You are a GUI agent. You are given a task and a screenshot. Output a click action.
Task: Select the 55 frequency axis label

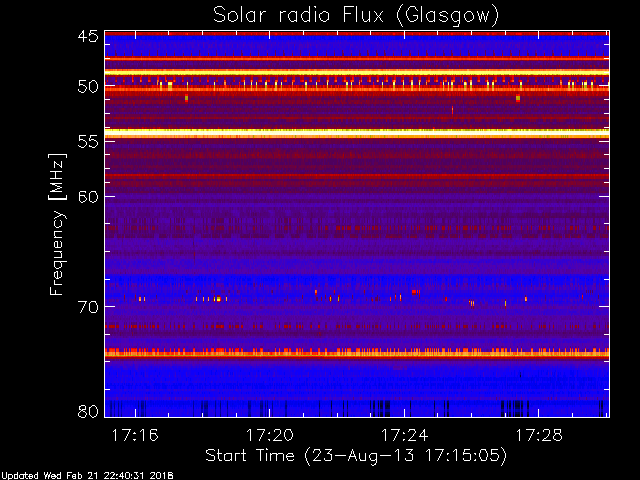pyautogui.click(x=88, y=142)
